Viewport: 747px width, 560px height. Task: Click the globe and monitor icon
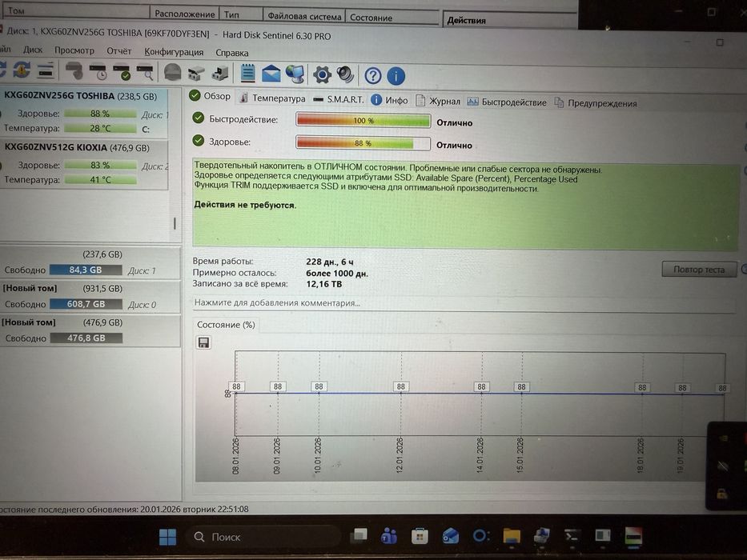(295, 74)
